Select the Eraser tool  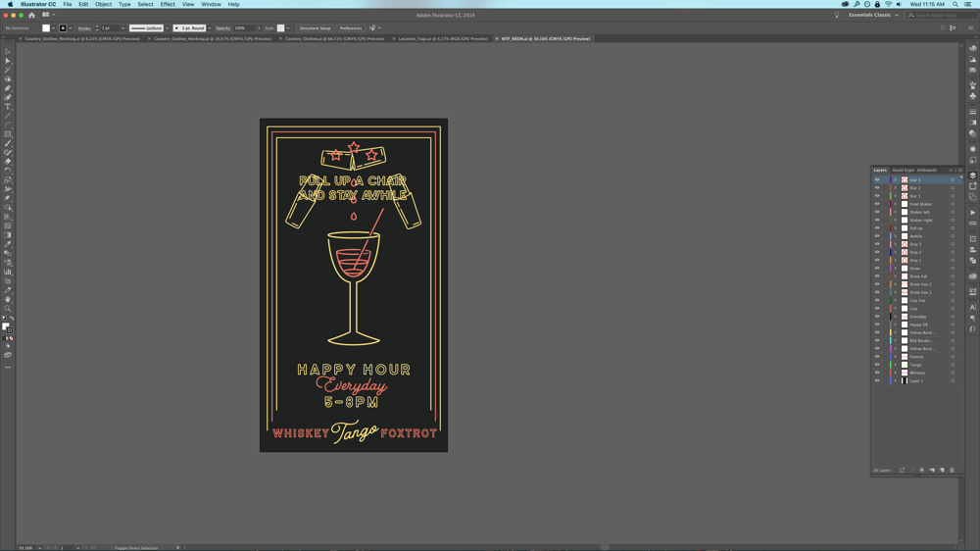pyautogui.click(x=8, y=162)
